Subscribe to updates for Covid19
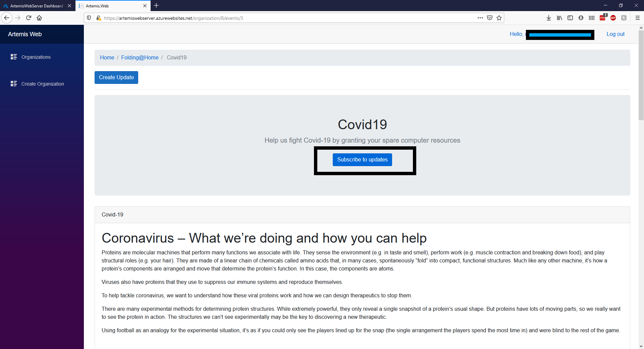 [362, 160]
